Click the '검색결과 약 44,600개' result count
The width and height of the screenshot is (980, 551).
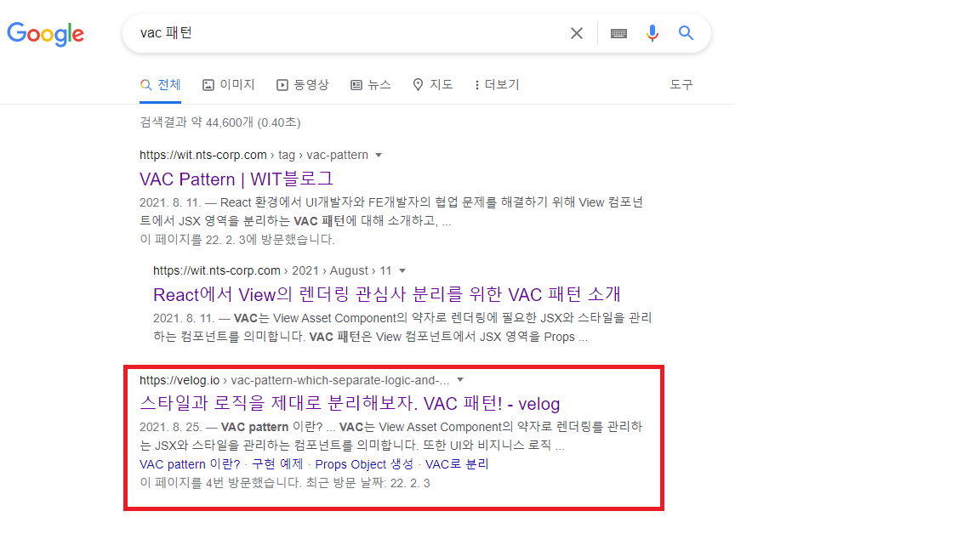coord(220,122)
